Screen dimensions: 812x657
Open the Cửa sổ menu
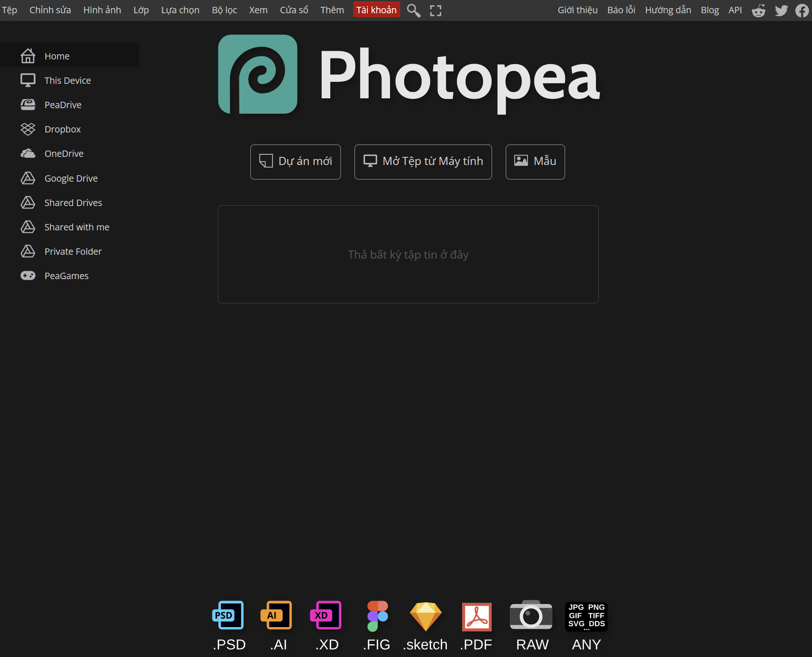click(293, 10)
